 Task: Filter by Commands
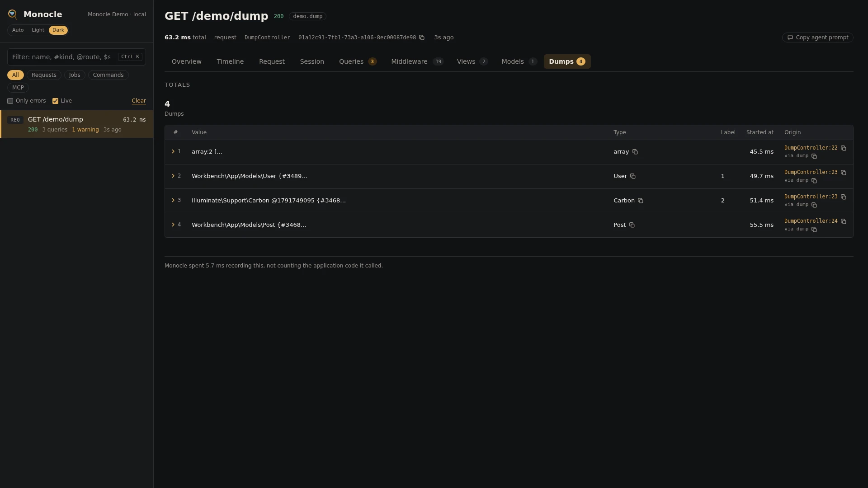coord(108,75)
